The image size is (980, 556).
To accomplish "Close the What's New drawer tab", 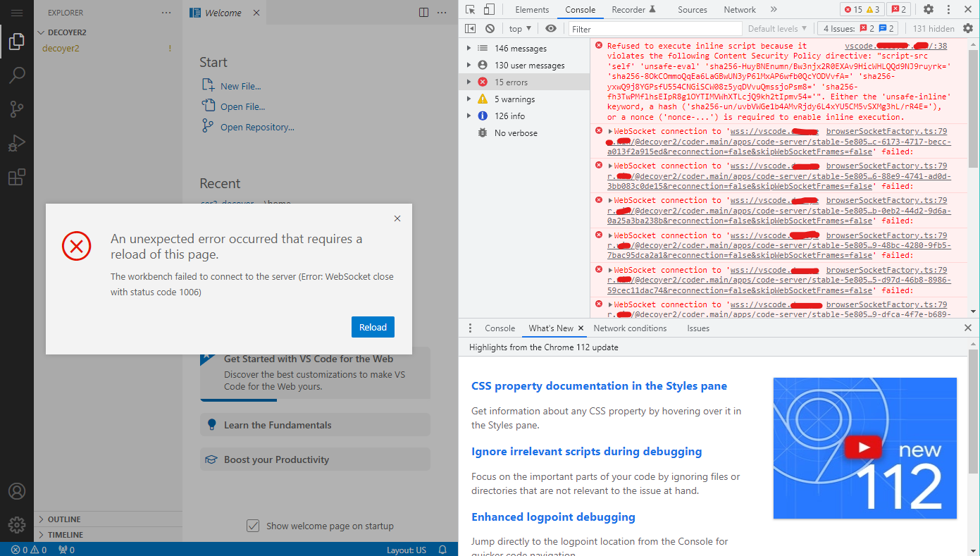I will click(x=581, y=328).
